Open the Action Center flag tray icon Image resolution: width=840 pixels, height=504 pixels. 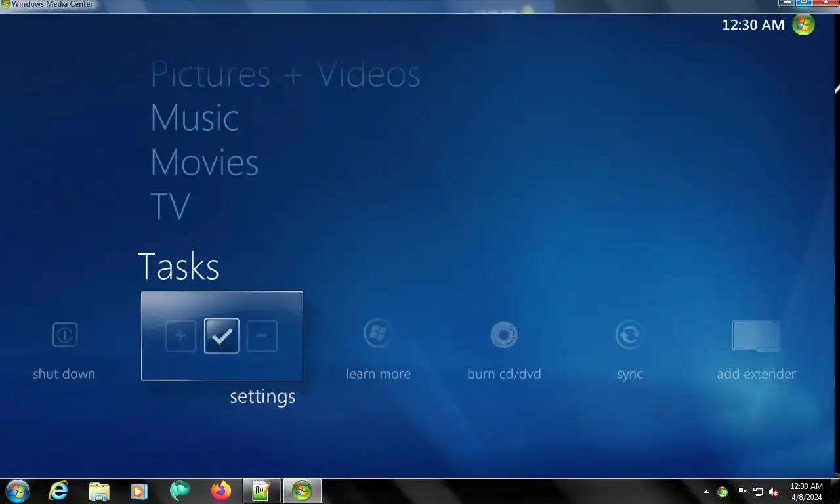tap(742, 492)
